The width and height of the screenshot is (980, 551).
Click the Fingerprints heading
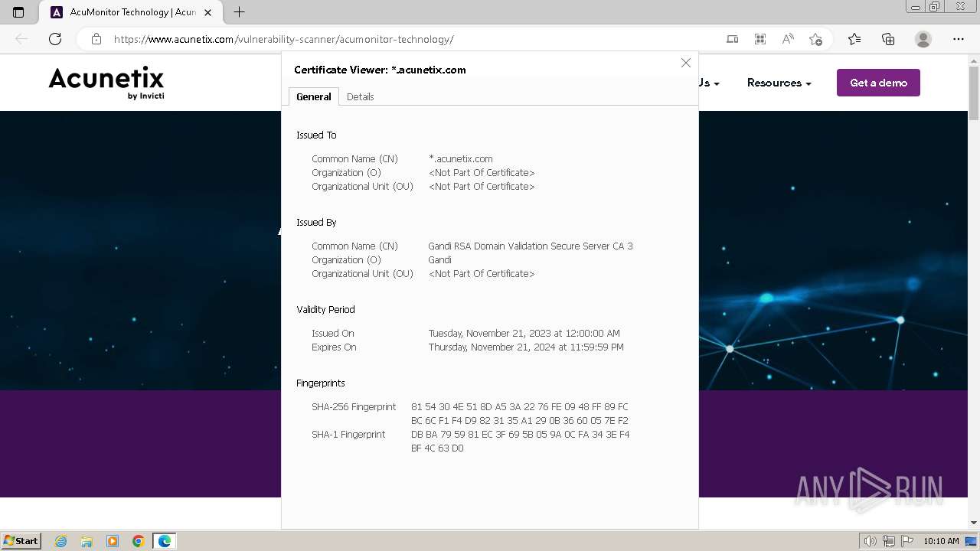(x=321, y=383)
